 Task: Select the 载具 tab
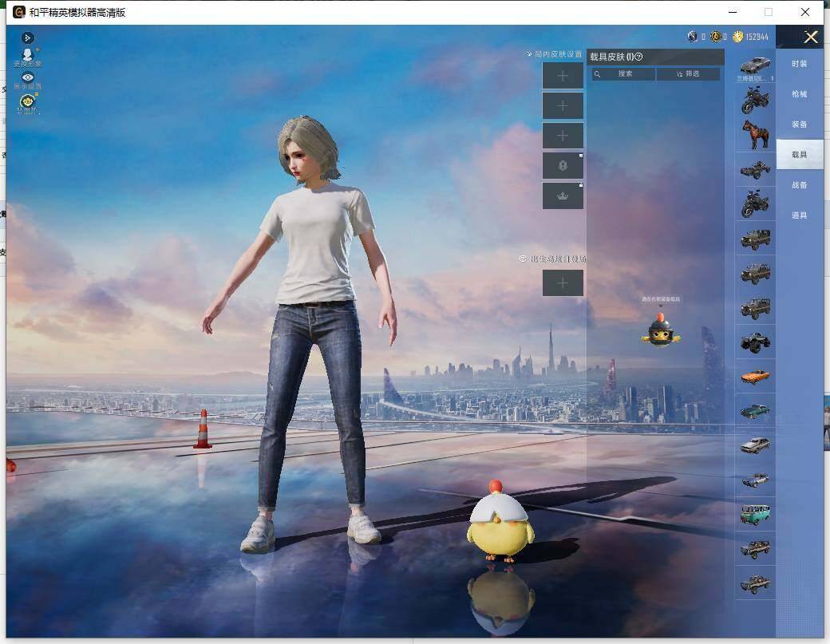click(x=800, y=155)
